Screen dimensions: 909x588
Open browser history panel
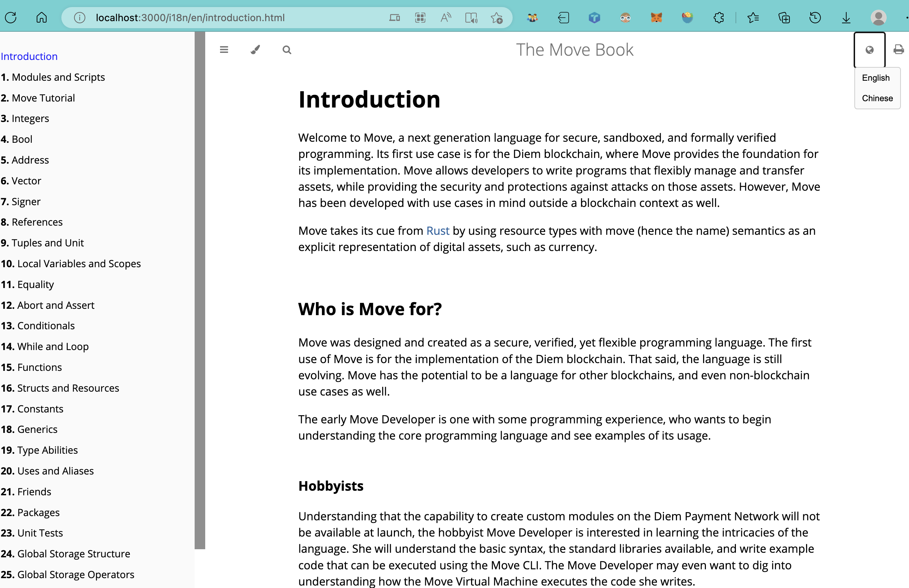pyautogui.click(x=815, y=18)
